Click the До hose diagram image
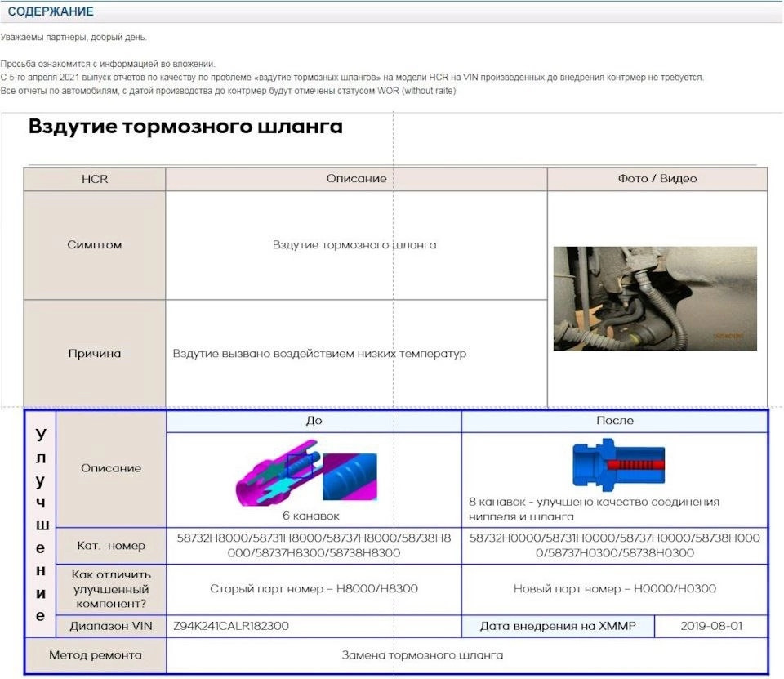This screenshot has width=784, height=679. click(310, 474)
